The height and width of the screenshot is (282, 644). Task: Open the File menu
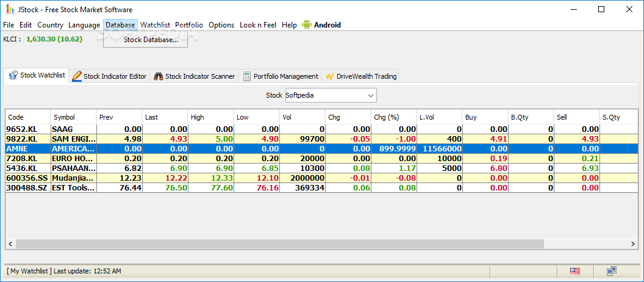pyautogui.click(x=9, y=24)
